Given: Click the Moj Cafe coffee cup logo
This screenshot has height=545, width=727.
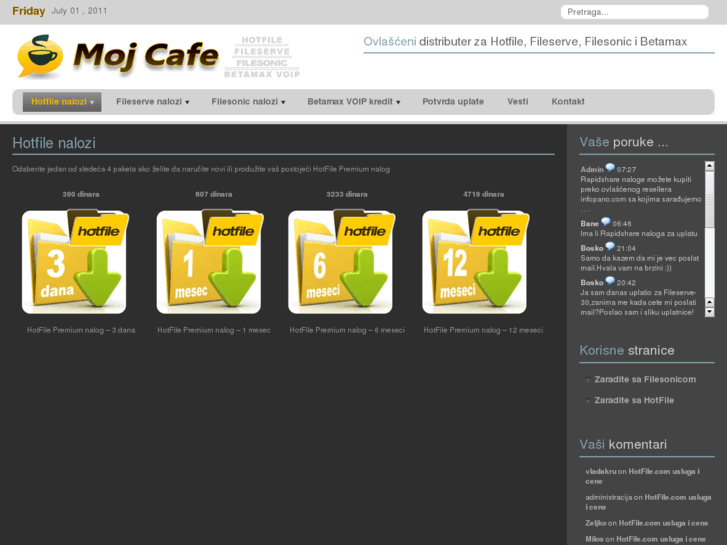Looking at the screenshot, I should [40, 56].
